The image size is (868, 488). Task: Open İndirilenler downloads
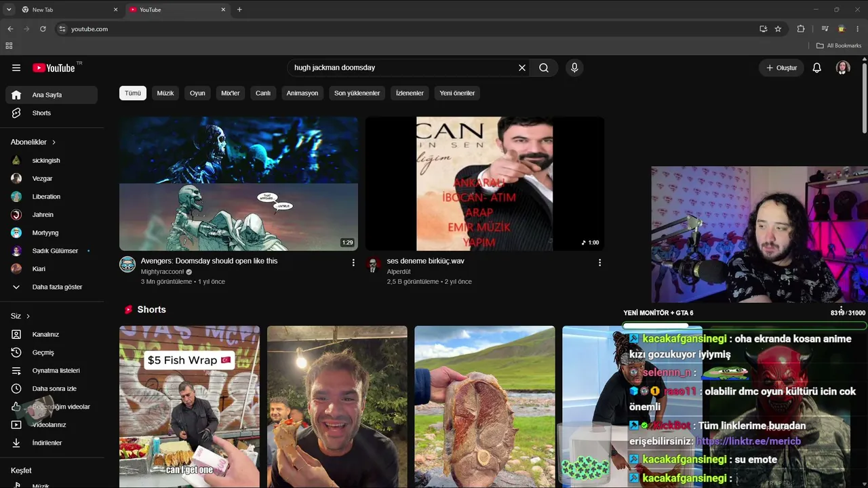(52, 443)
